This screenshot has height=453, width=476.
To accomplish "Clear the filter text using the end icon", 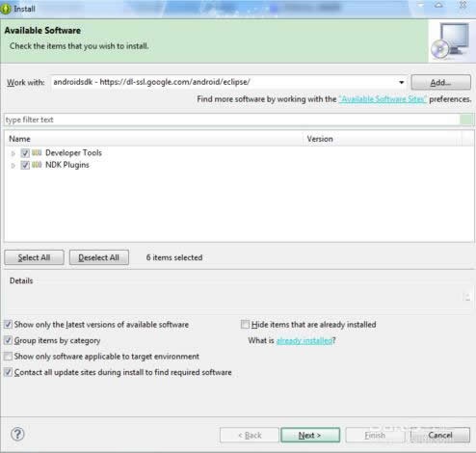I will [x=466, y=120].
